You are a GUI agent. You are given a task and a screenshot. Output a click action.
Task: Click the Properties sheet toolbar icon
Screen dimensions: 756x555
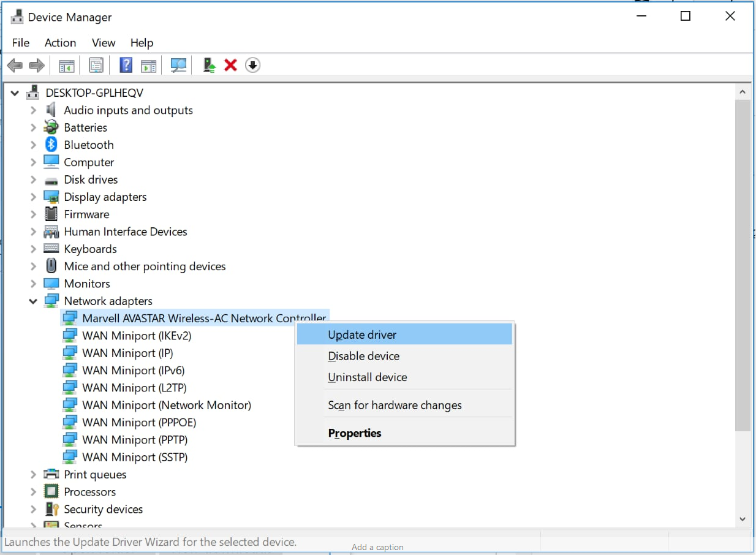tap(96, 65)
